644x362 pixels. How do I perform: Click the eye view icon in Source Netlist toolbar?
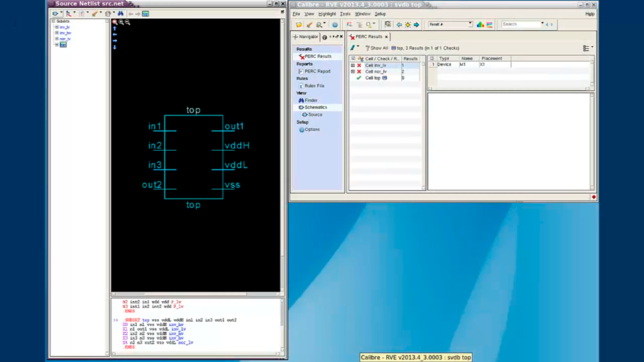tap(55, 13)
